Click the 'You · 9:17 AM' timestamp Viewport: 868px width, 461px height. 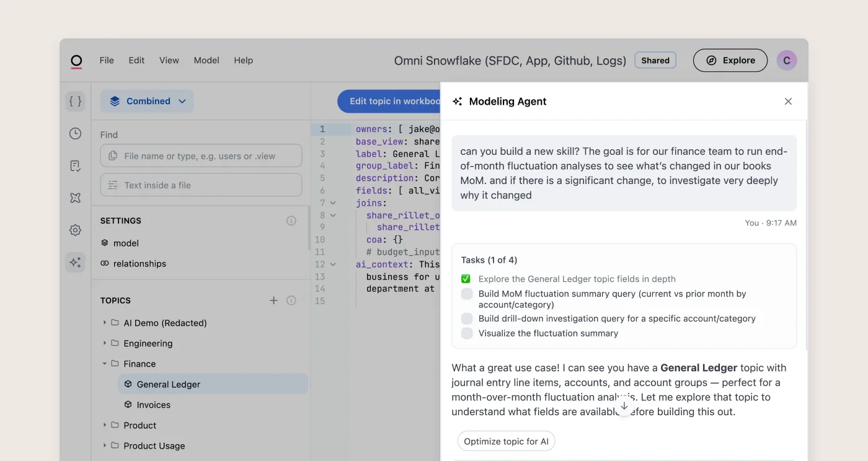tap(771, 222)
